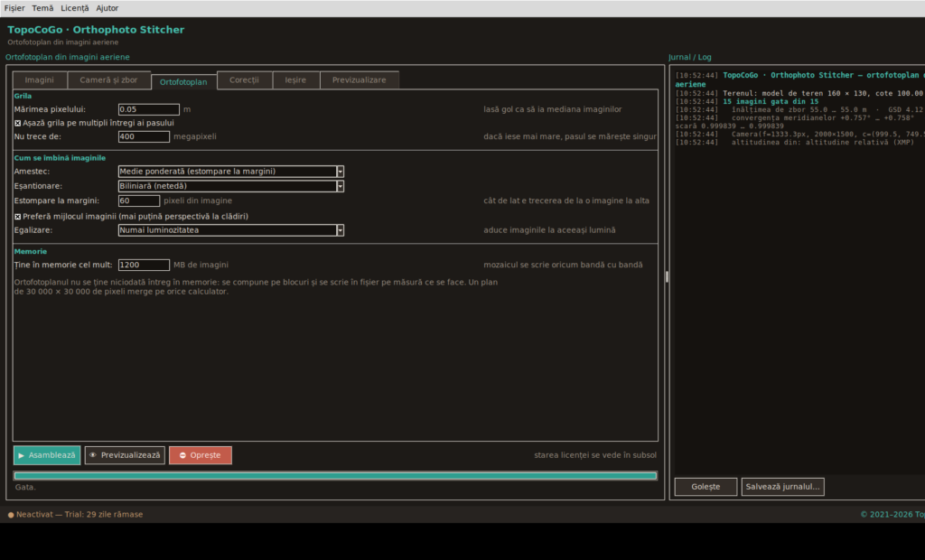
Task: Click the stop icon on Oprește
Action: tap(182, 455)
